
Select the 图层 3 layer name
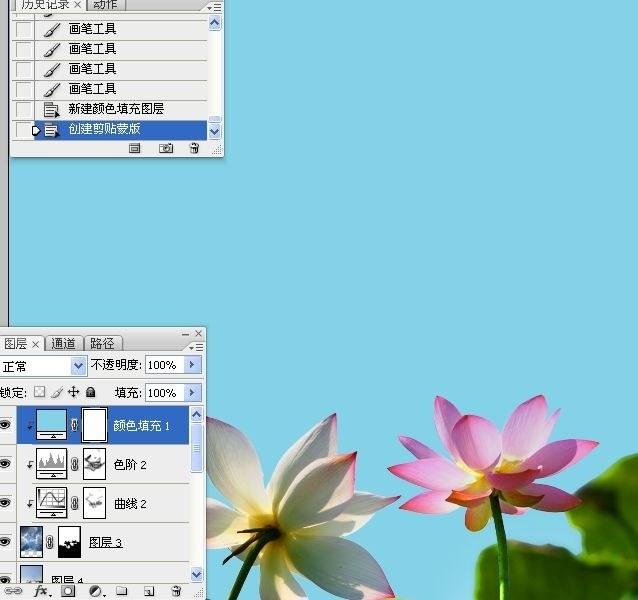(x=105, y=542)
